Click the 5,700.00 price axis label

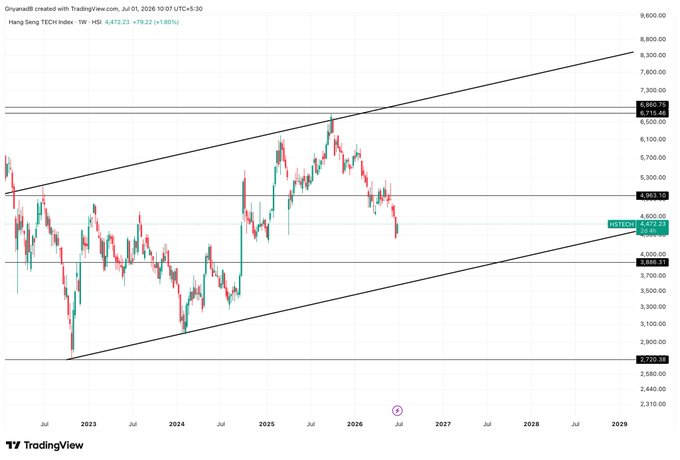coord(653,157)
